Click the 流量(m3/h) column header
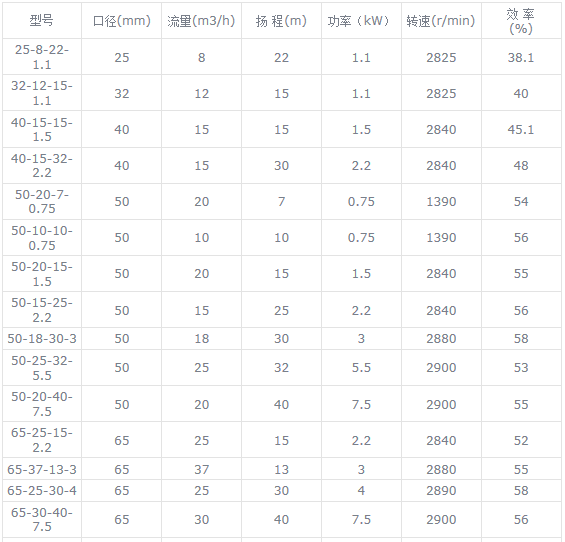The height and width of the screenshot is (542, 565). (x=201, y=21)
